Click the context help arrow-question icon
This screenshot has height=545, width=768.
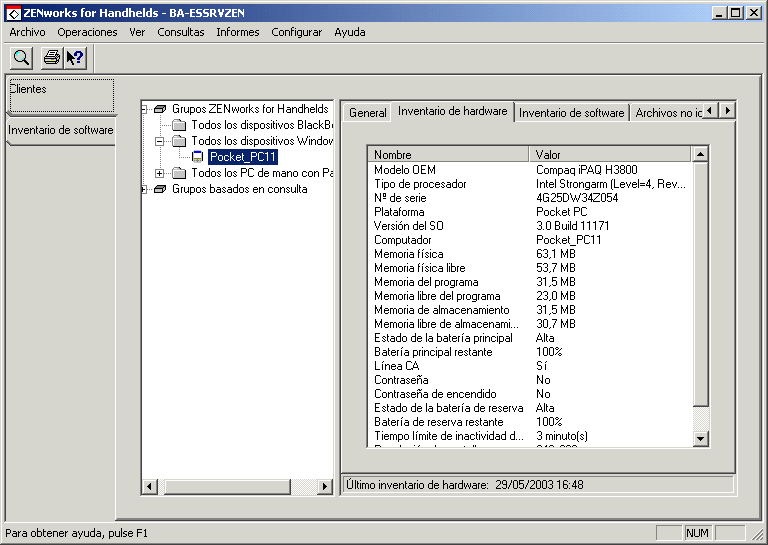pos(75,58)
